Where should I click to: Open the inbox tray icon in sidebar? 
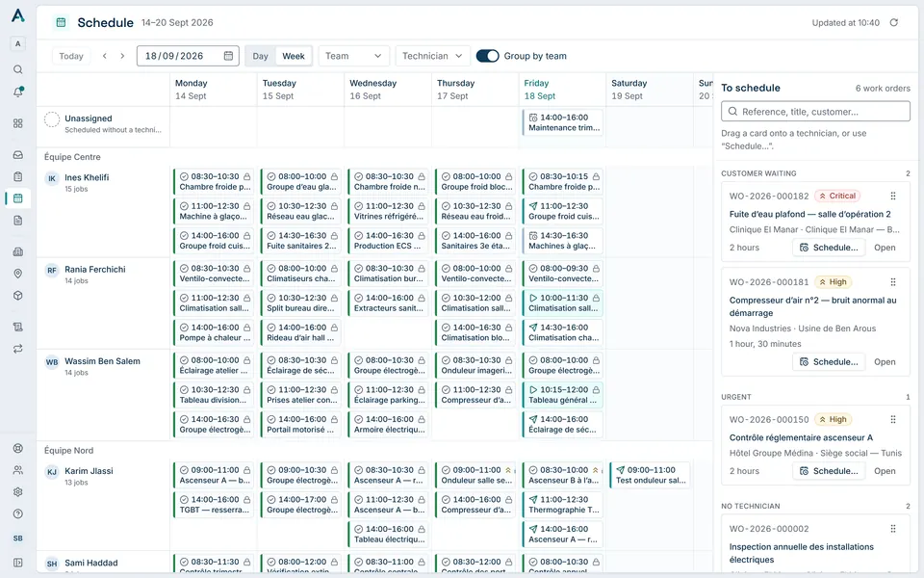pyautogui.click(x=18, y=155)
